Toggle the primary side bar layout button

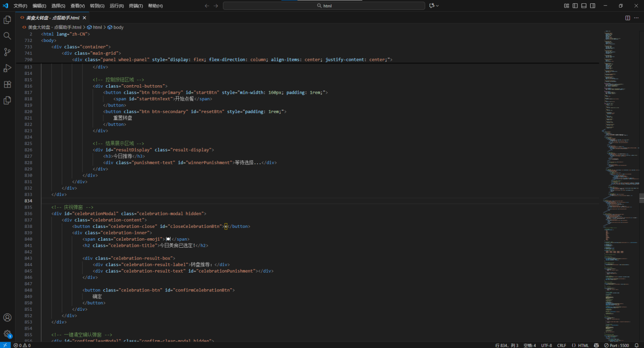(x=575, y=6)
